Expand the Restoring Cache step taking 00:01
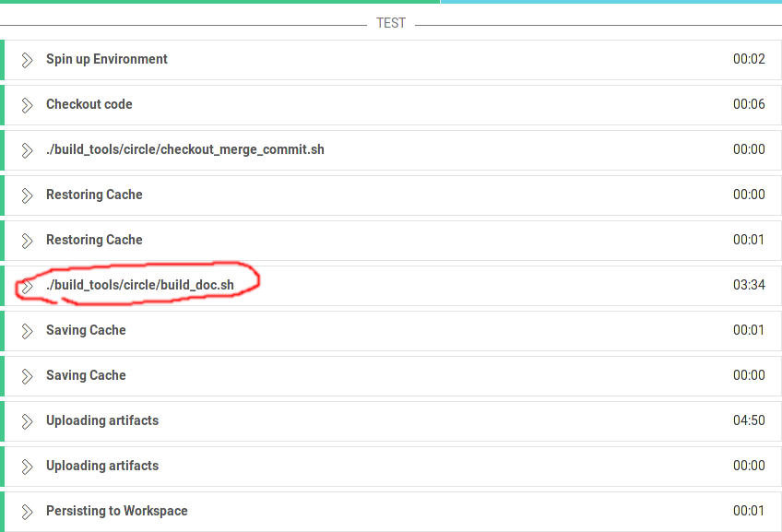Screen dimensions: 782x532 tap(27, 241)
